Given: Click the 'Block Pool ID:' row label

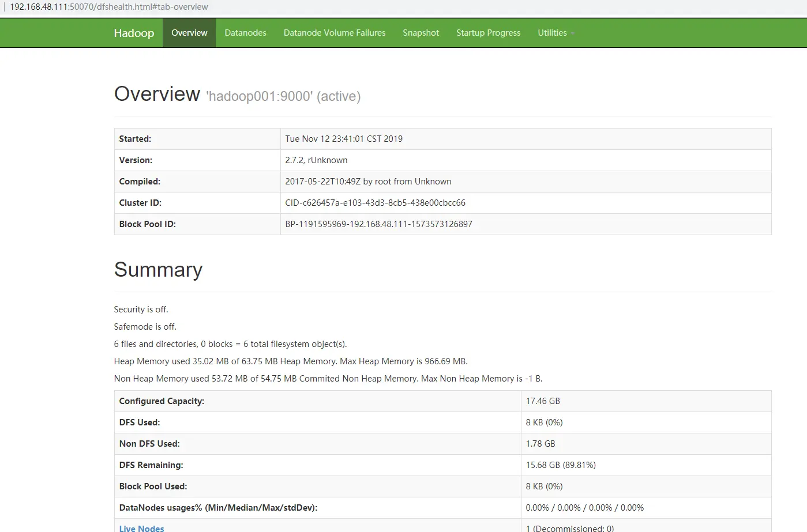Looking at the screenshot, I should pos(147,224).
